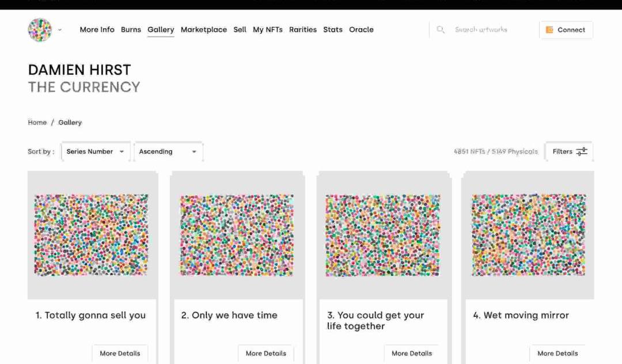The image size is (622, 364).
Task: View the Stats page
Action: tap(333, 30)
